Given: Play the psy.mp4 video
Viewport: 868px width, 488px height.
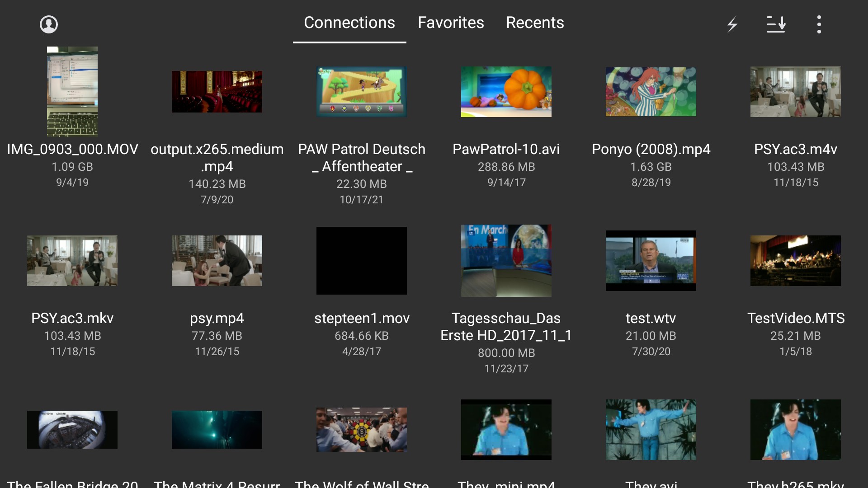Looking at the screenshot, I should [217, 260].
